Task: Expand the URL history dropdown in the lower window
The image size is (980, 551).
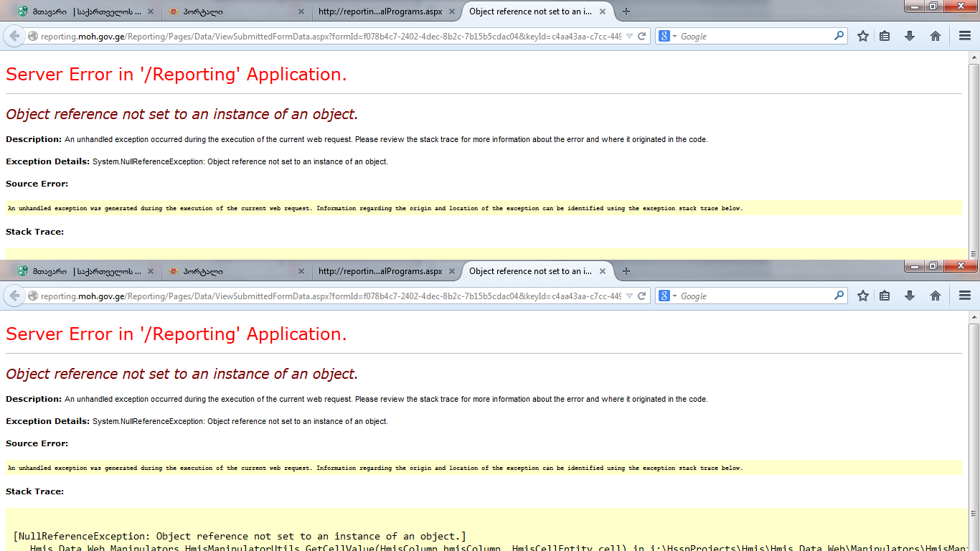Action: [x=629, y=296]
